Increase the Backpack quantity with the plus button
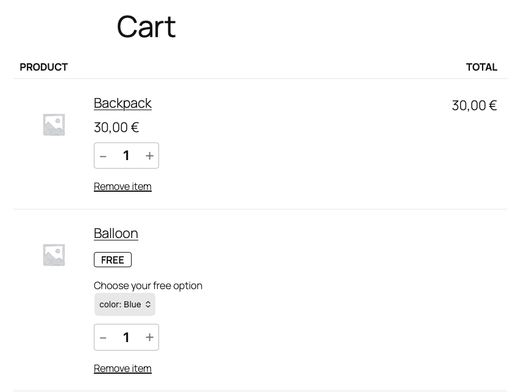This screenshot has width=532, height=392. [149, 155]
